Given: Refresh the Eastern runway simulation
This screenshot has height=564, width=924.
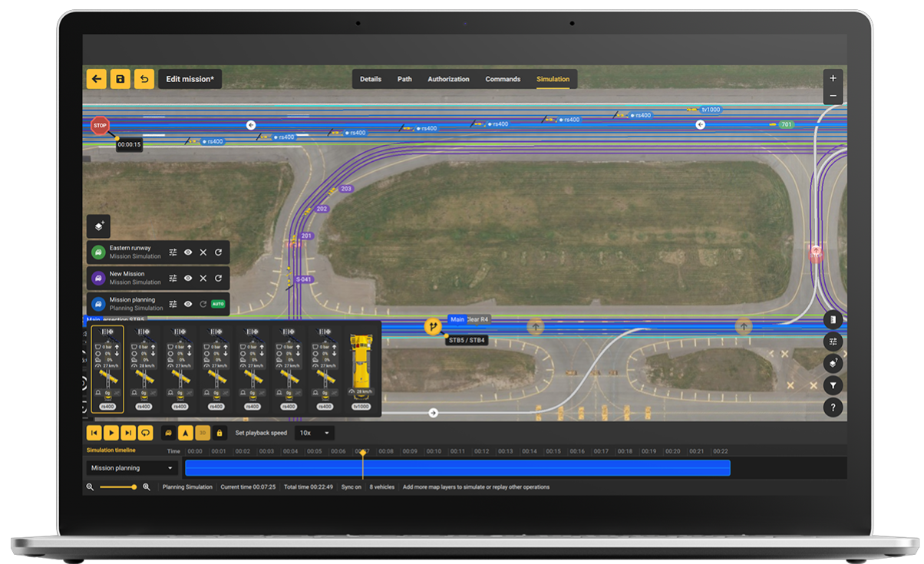Looking at the screenshot, I should [218, 252].
